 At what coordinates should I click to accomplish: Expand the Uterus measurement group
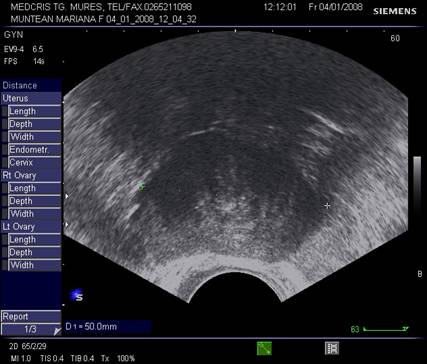31,98
